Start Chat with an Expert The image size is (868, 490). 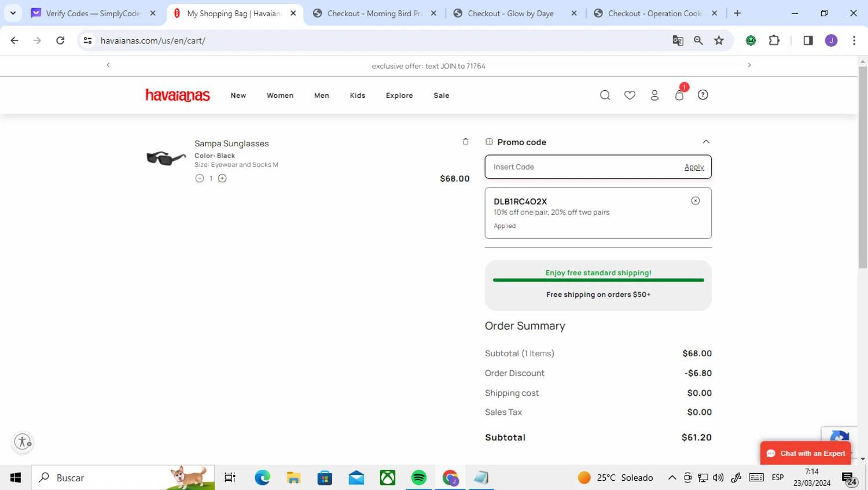click(806, 454)
